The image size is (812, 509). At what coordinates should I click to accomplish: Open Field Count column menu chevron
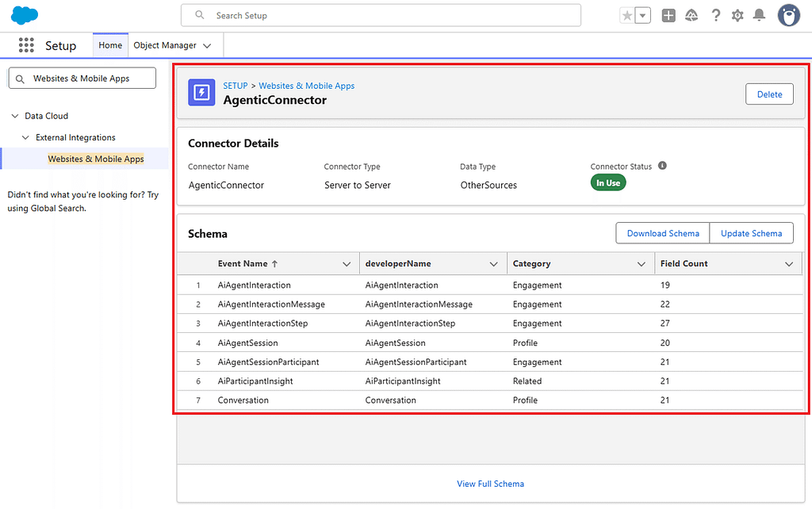pos(789,264)
